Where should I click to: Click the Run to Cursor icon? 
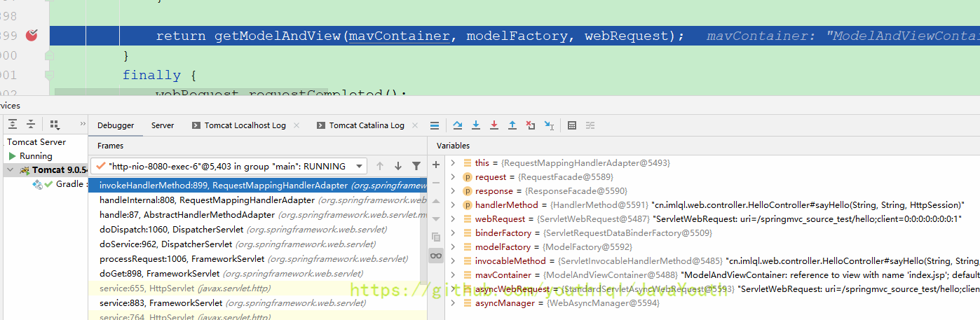pos(549,125)
